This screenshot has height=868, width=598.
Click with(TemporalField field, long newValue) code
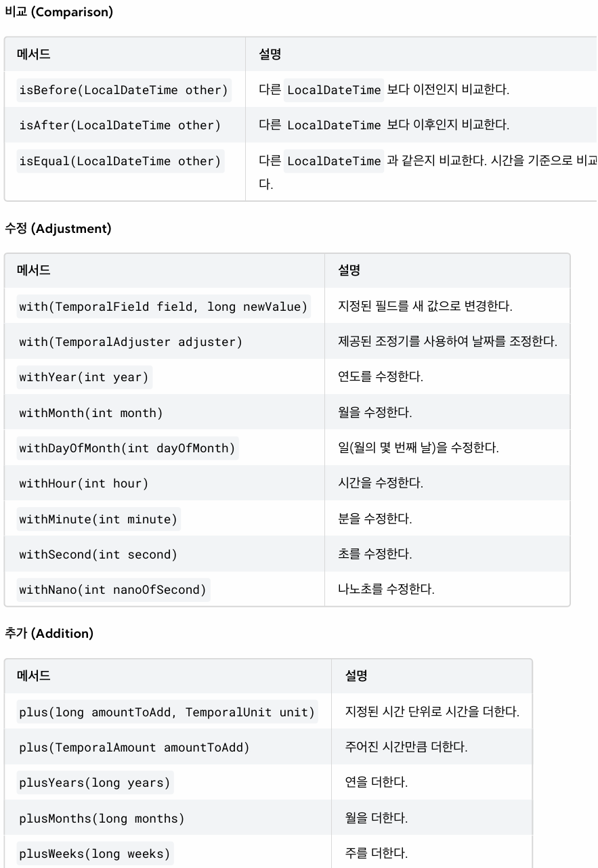(163, 307)
